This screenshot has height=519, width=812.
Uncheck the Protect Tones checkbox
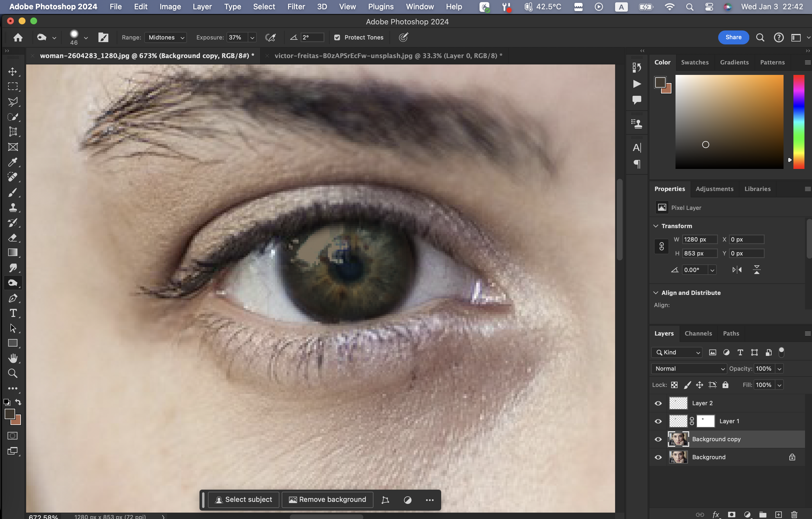337,37
